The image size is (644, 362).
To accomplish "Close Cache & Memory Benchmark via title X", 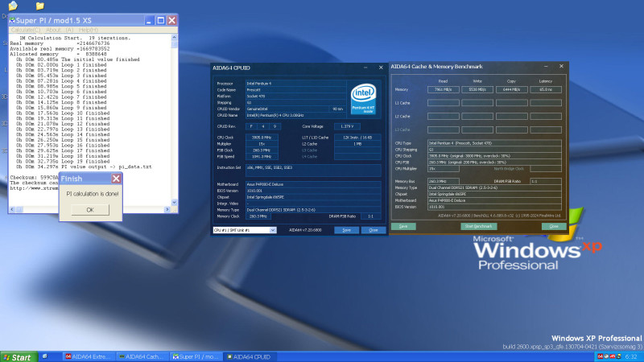I will click(x=561, y=67).
